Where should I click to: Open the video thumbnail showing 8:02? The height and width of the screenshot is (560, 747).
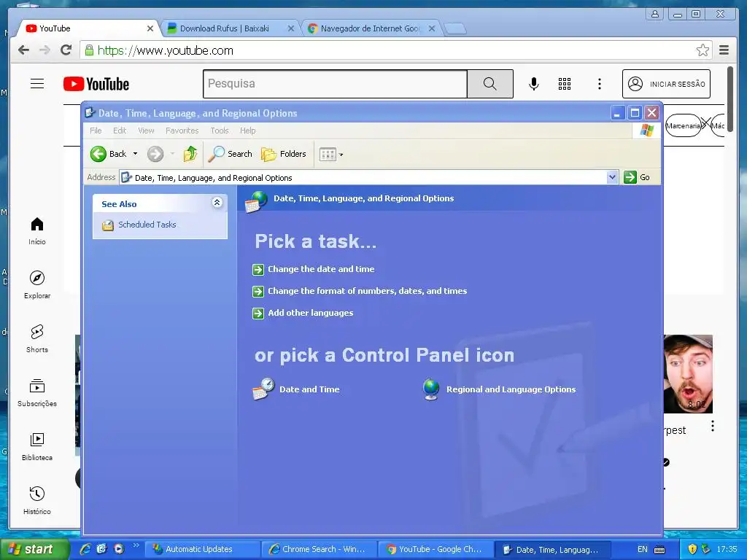688,374
